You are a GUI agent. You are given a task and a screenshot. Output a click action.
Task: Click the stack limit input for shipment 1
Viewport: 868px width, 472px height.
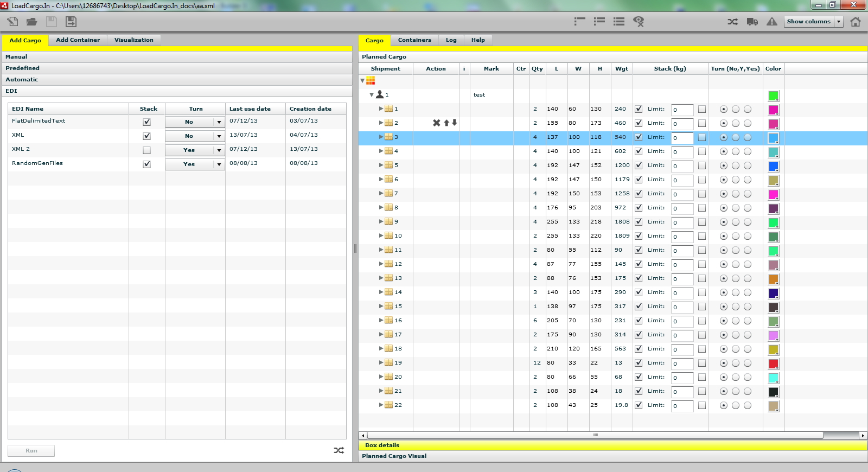point(682,110)
